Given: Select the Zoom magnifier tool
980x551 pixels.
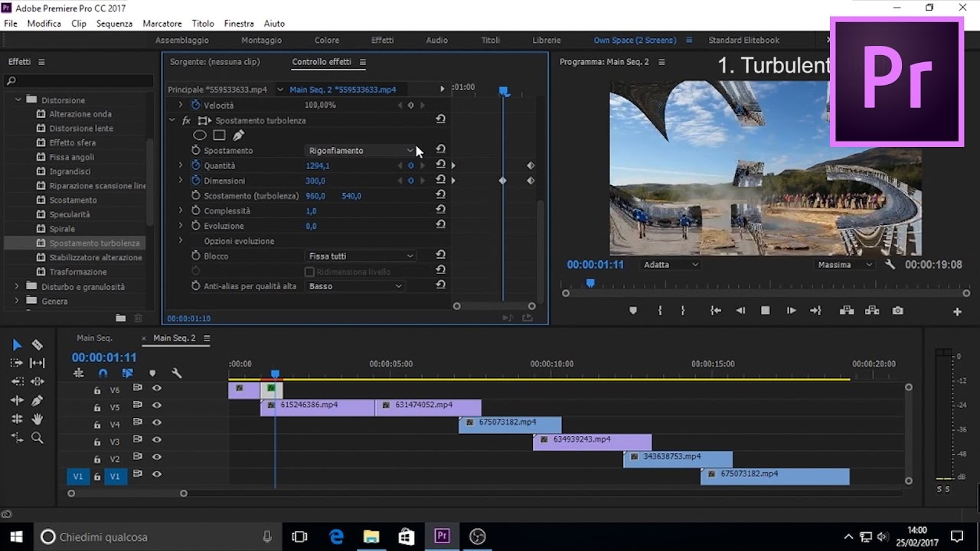Looking at the screenshot, I should coord(37,438).
